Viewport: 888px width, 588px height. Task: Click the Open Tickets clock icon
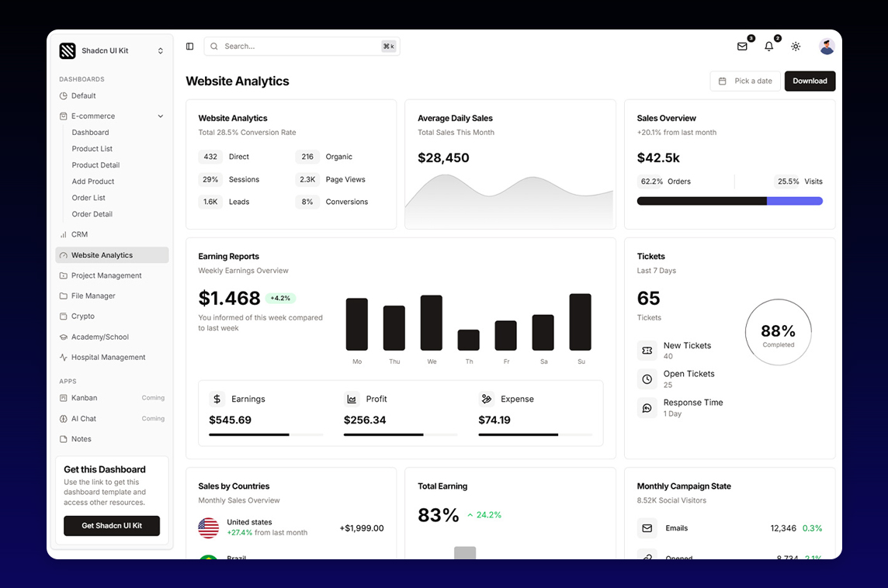(647, 379)
